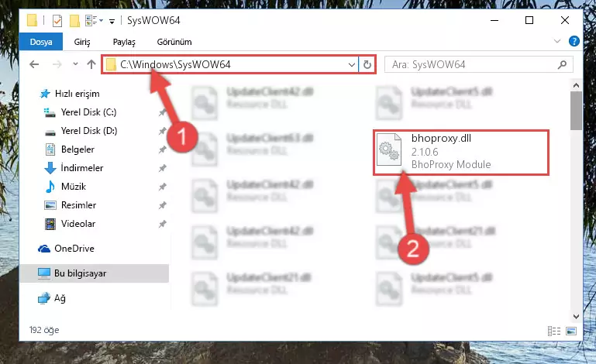Open the Dosya menu tab
The image size is (596, 364).
41,42
